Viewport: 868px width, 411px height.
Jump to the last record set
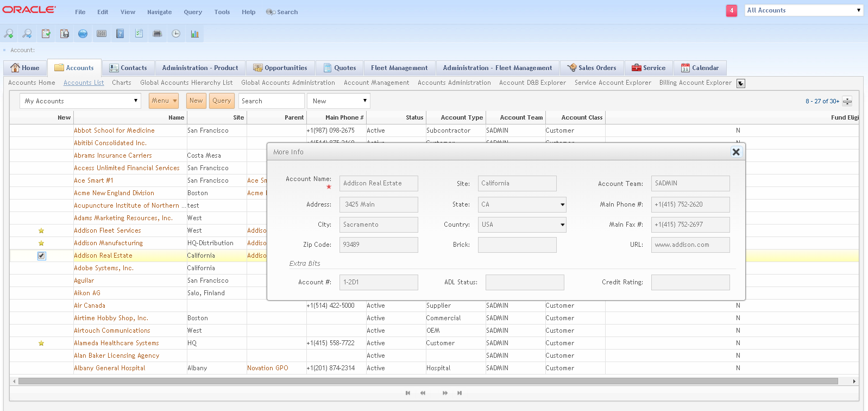pyautogui.click(x=460, y=393)
